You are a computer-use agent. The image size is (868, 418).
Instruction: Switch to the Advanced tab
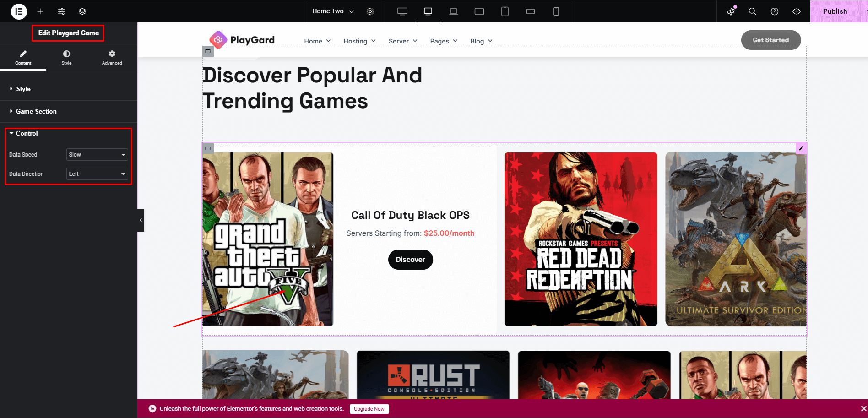click(112, 58)
